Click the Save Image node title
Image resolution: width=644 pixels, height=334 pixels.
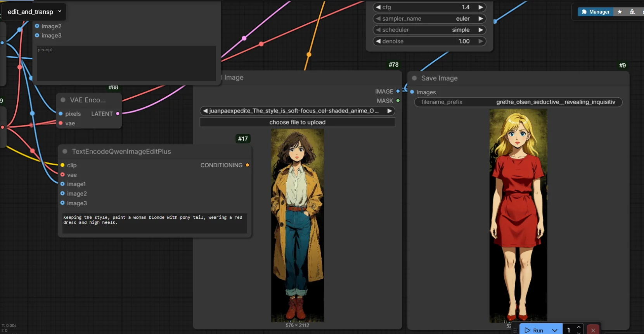click(440, 78)
